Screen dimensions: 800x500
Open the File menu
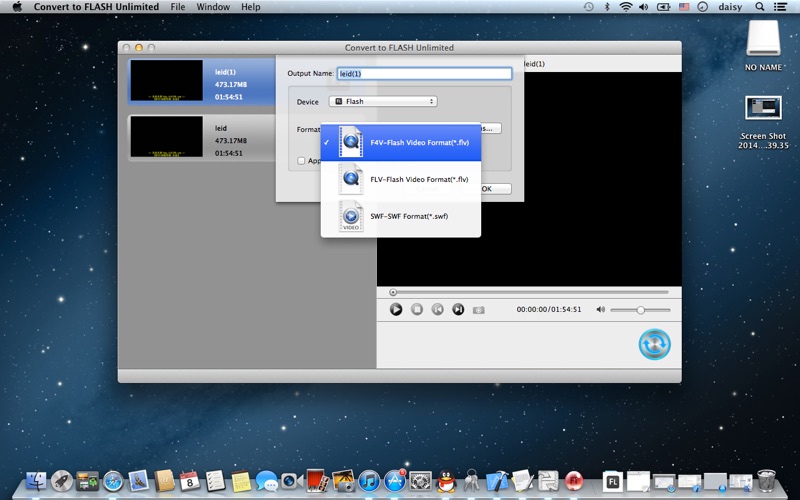pos(178,7)
